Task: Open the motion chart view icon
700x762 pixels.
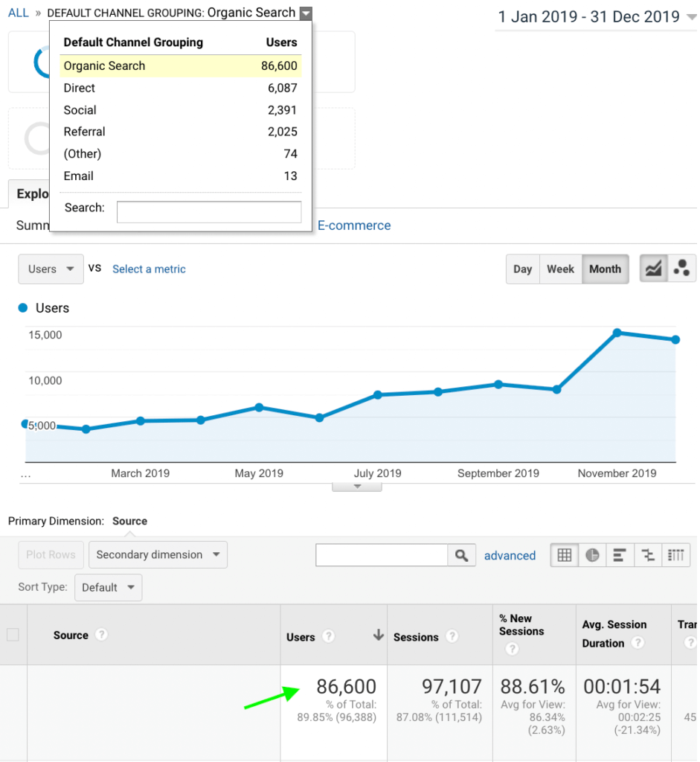Action: [681, 269]
